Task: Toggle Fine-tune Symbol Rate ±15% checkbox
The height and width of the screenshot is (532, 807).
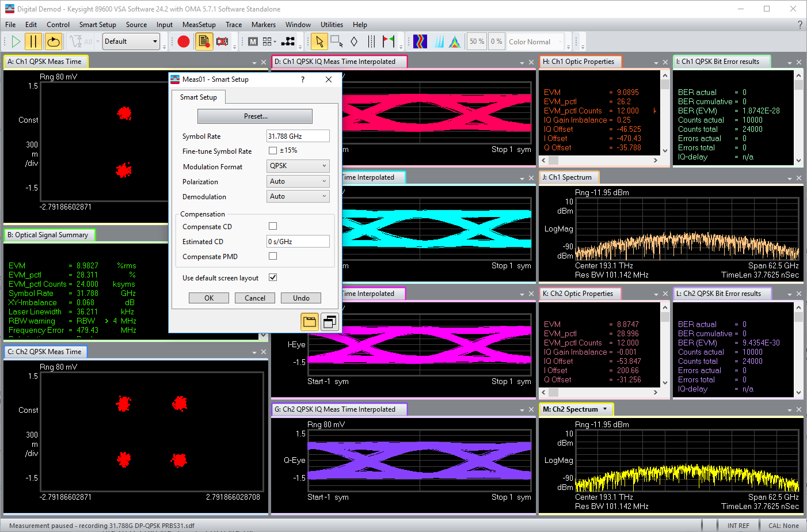Action: pos(273,150)
